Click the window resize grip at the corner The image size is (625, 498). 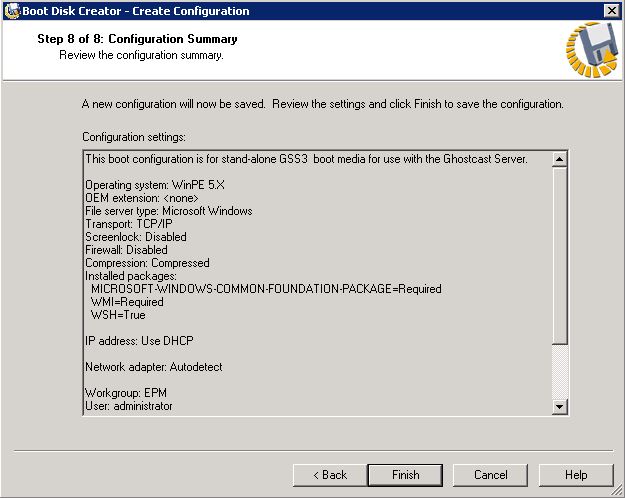617,490
